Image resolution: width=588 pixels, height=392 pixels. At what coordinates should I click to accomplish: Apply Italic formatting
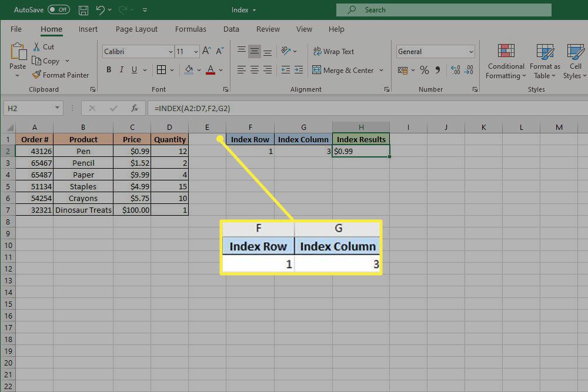(121, 70)
